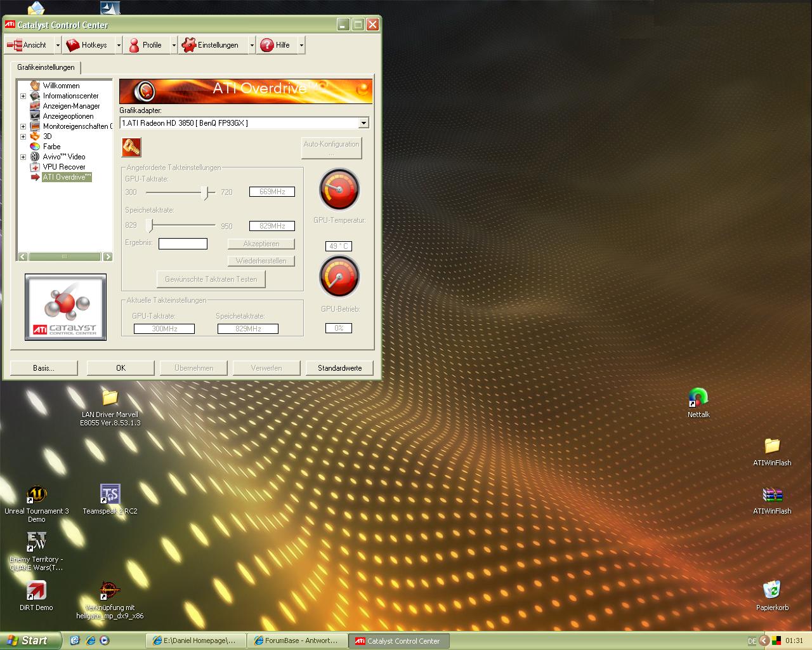Click the DE language indicator in tray
This screenshot has width=812, height=650.
[752, 641]
